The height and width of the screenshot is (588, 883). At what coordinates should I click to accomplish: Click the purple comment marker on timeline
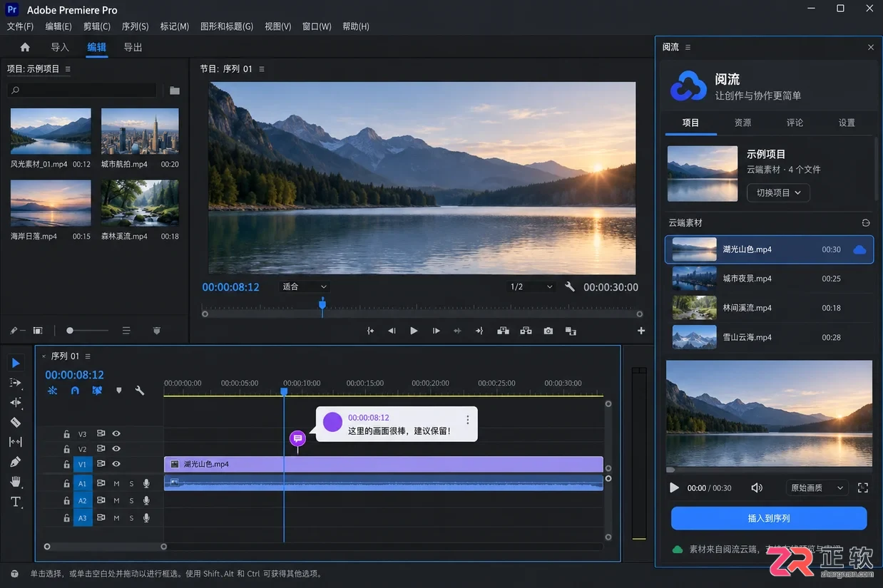tap(297, 438)
